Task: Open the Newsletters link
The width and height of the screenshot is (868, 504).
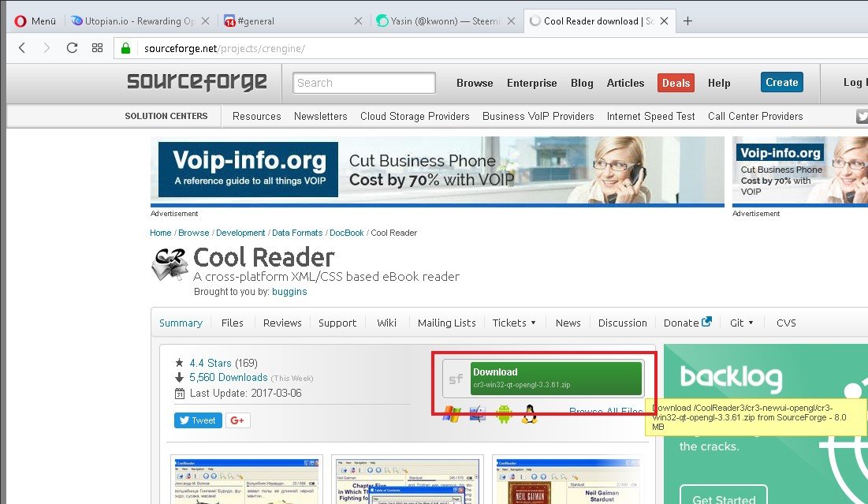Action: pos(321,116)
